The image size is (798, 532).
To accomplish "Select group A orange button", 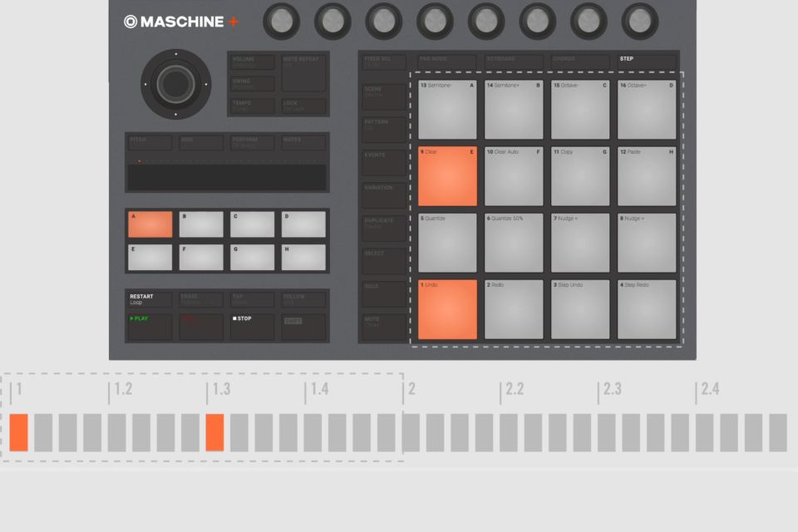I will [x=150, y=224].
